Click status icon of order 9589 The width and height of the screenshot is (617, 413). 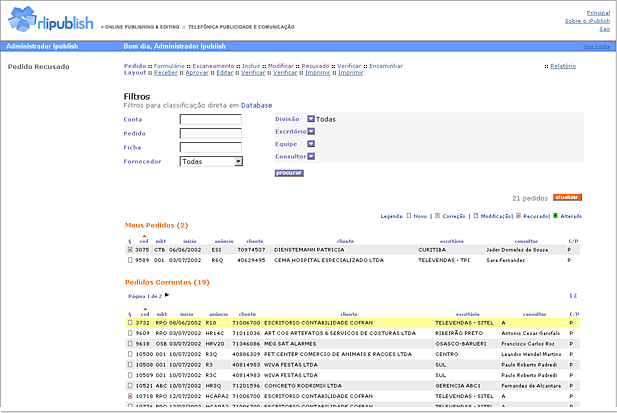coord(130,260)
